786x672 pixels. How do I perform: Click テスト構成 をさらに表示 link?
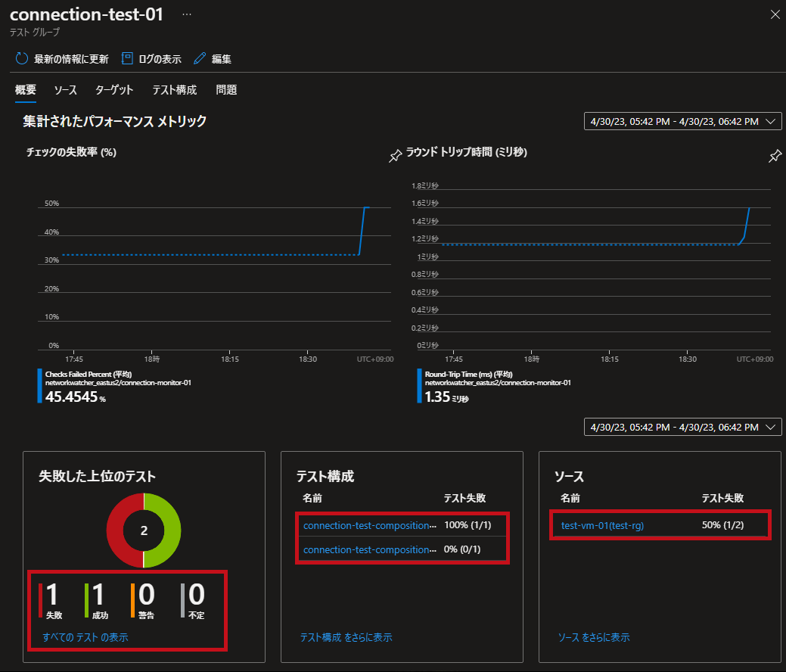coord(346,637)
